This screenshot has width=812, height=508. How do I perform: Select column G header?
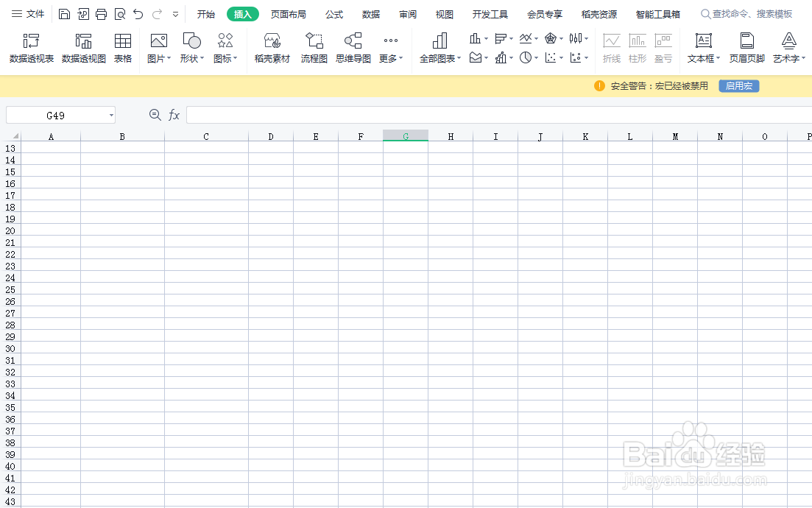tap(406, 136)
